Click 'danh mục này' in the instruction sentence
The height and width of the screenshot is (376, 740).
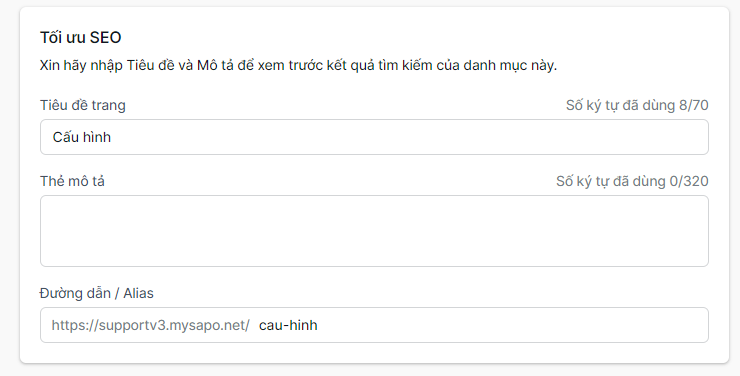click(x=510, y=66)
